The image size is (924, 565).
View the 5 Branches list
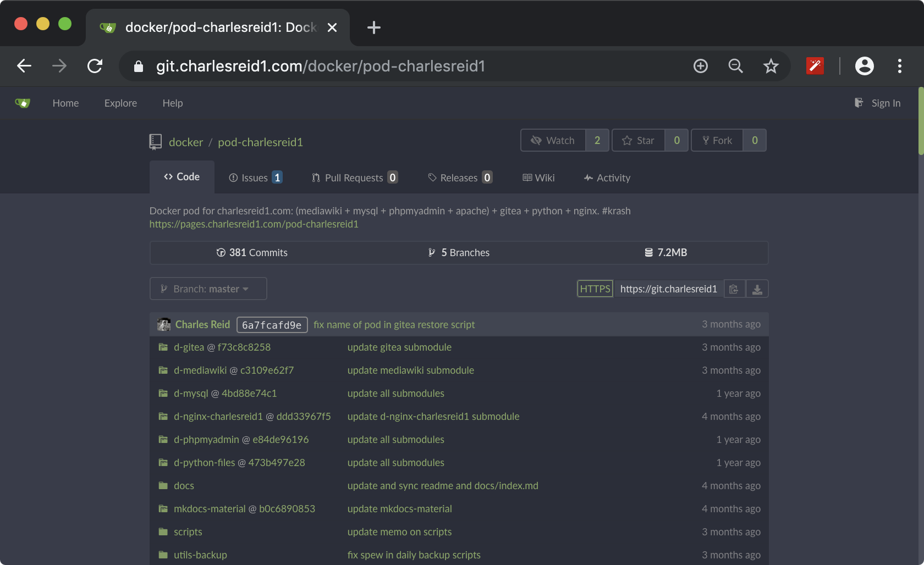(459, 252)
